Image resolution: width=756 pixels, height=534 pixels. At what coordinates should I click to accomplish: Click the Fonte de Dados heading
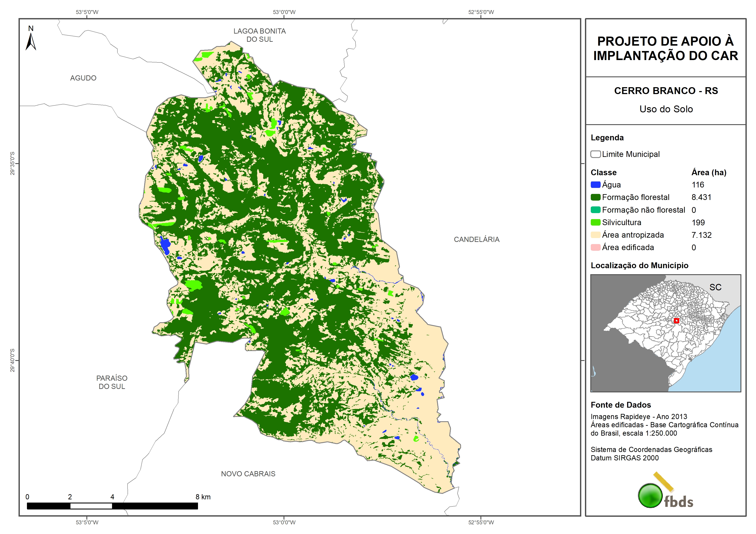pyautogui.click(x=621, y=405)
